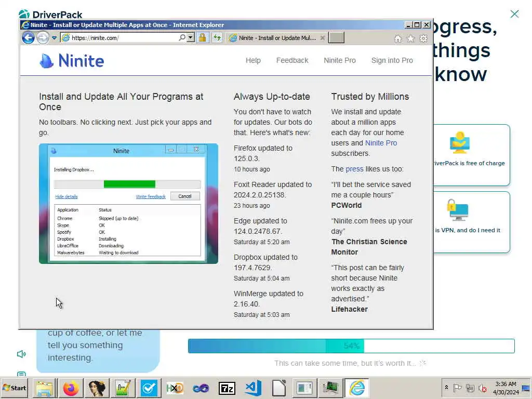Click the PCWorld attribution text

(347, 205)
